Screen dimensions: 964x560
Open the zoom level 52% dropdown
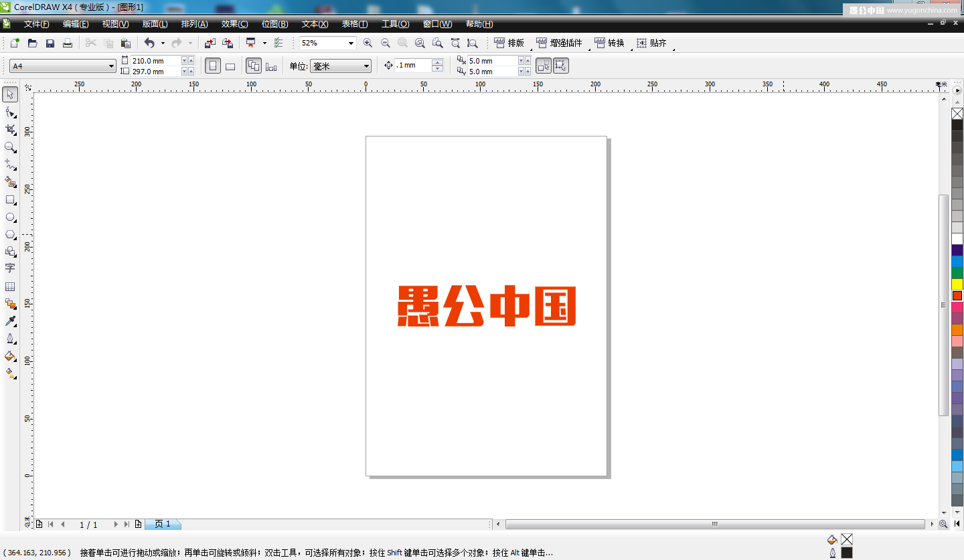351,43
